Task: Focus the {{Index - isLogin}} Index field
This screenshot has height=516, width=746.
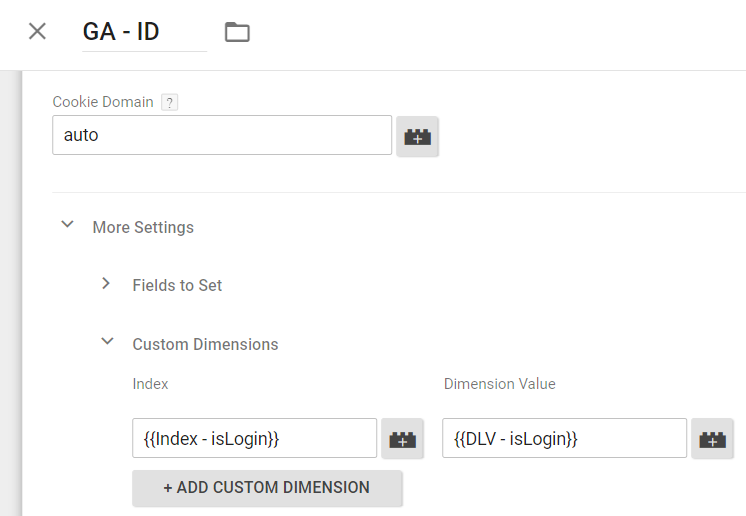Action: [x=254, y=438]
